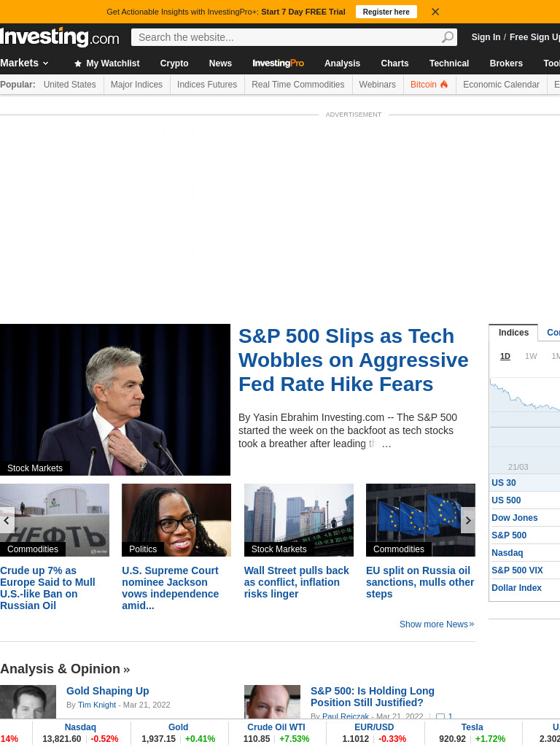This screenshot has height=747, width=560.
Task: Read U.S. Supreme Court nominee Jackson article
Action: [170, 588]
